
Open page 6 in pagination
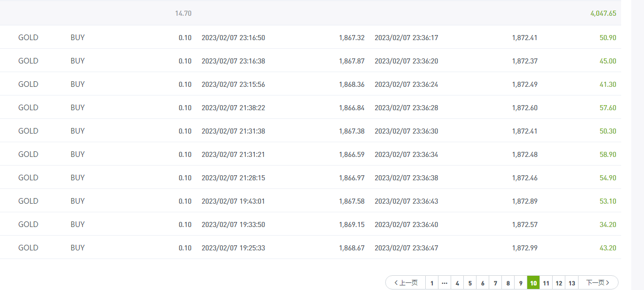coord(483,283)
